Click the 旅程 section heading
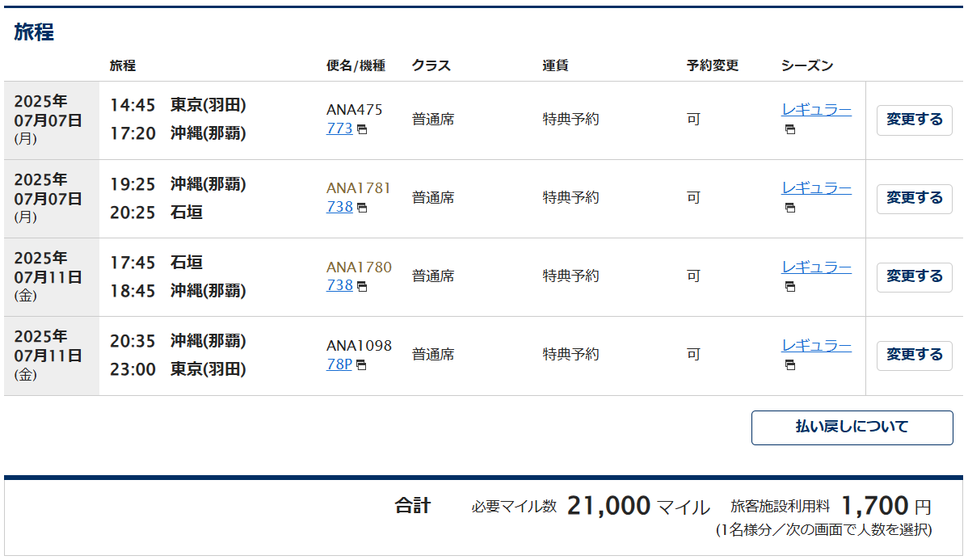Image resolution: width=968 pixels, height=560 pixels. pos(34,32)
